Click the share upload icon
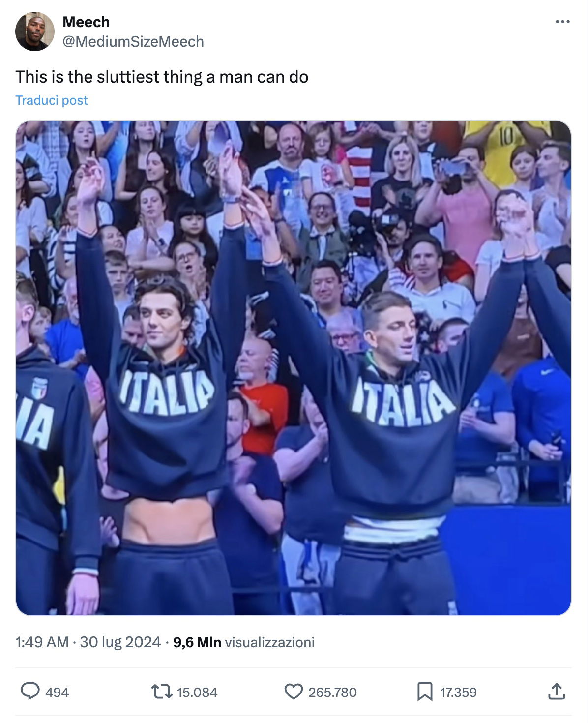This screenshot has height=723, width=588. tap(556, 692)
